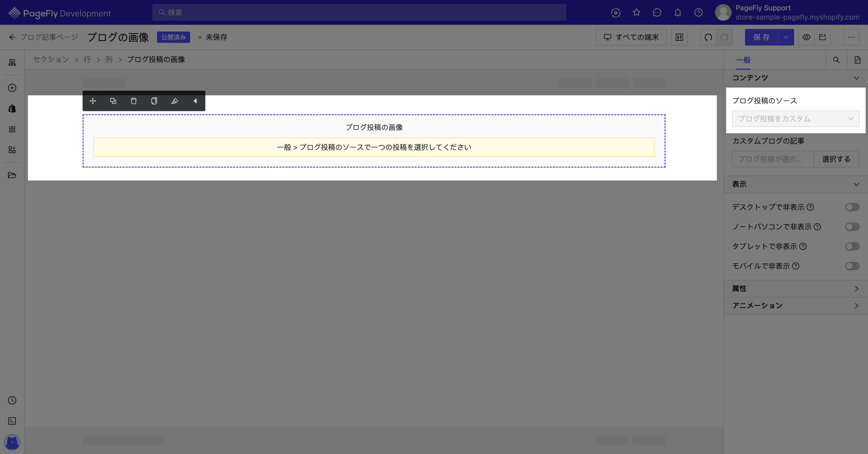
Task: Toggle タブレットで非表示 switch
Action: [x=852, y=247]
